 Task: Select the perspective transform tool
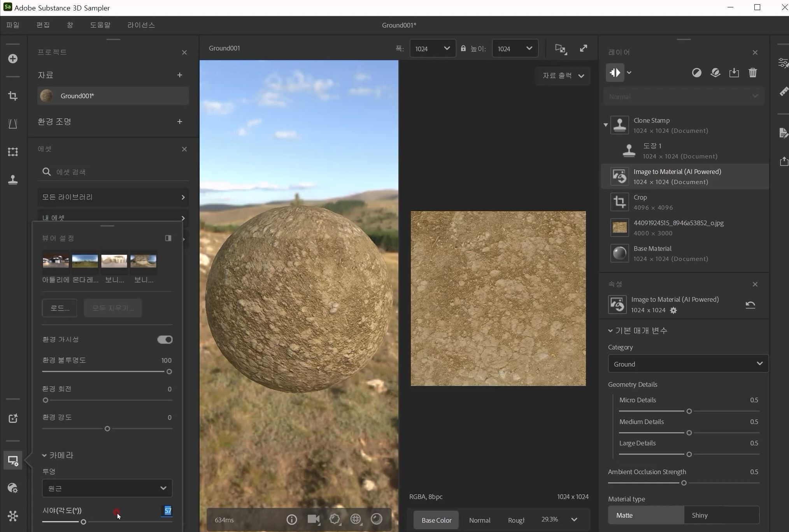click(x=13, y=124)
